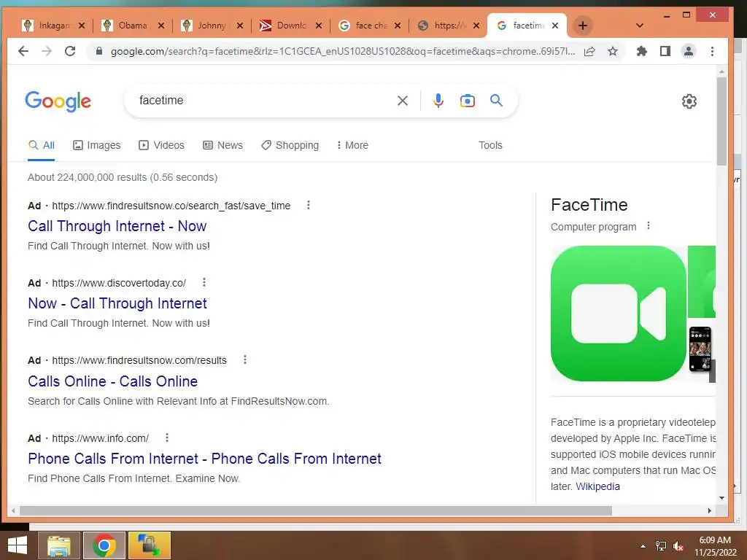Click the scroll right arrow
747x560 pixels.
click(x=710, y=511)
